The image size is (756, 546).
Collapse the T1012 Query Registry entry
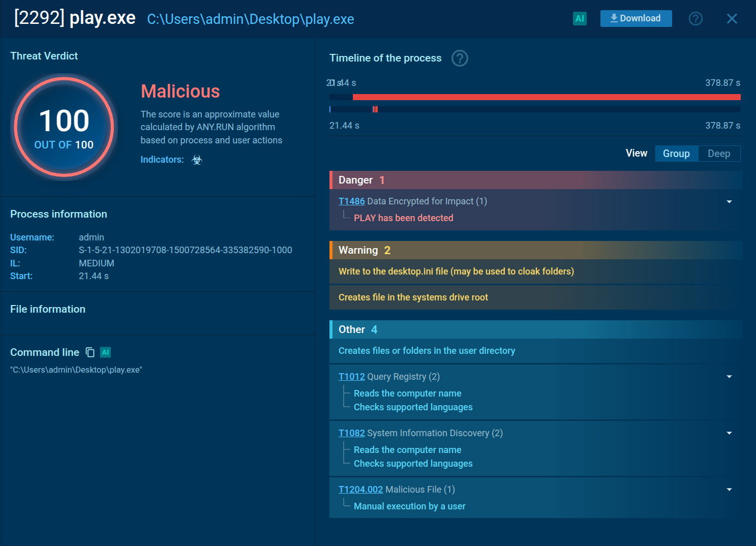(729, 377)
